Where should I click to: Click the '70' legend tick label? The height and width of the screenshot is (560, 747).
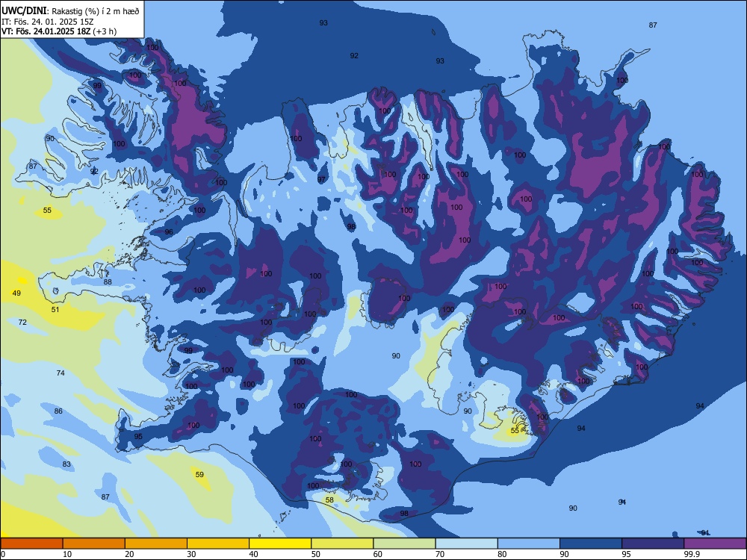coord(440,554)
